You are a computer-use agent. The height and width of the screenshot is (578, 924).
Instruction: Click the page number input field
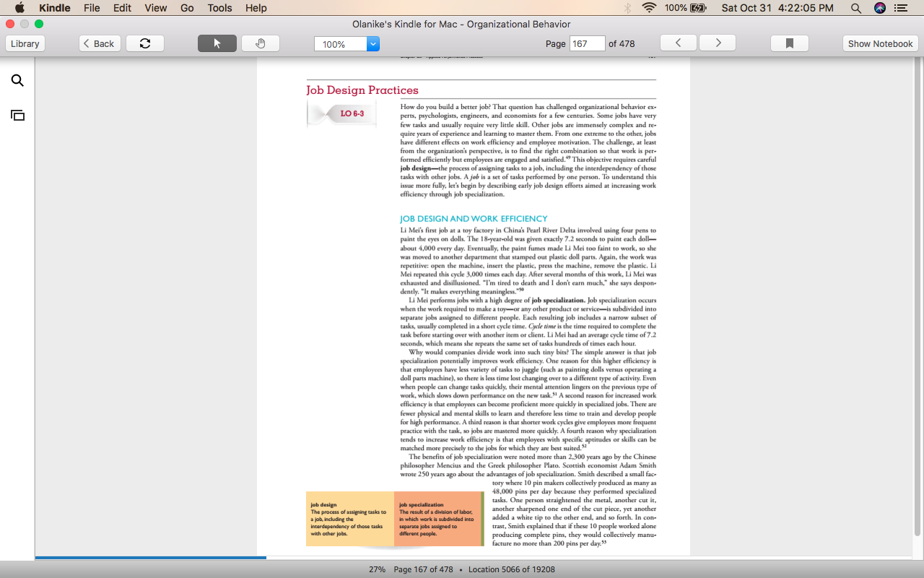pos(588,43)
